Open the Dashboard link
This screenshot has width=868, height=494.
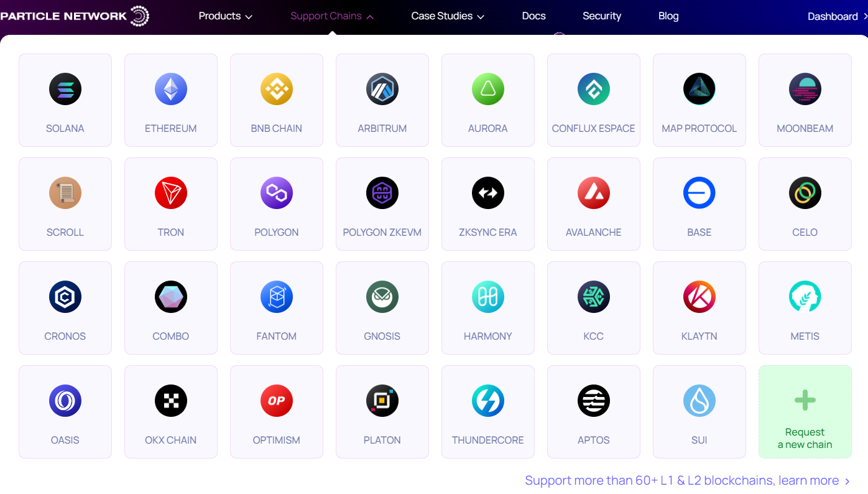point(838,17)
